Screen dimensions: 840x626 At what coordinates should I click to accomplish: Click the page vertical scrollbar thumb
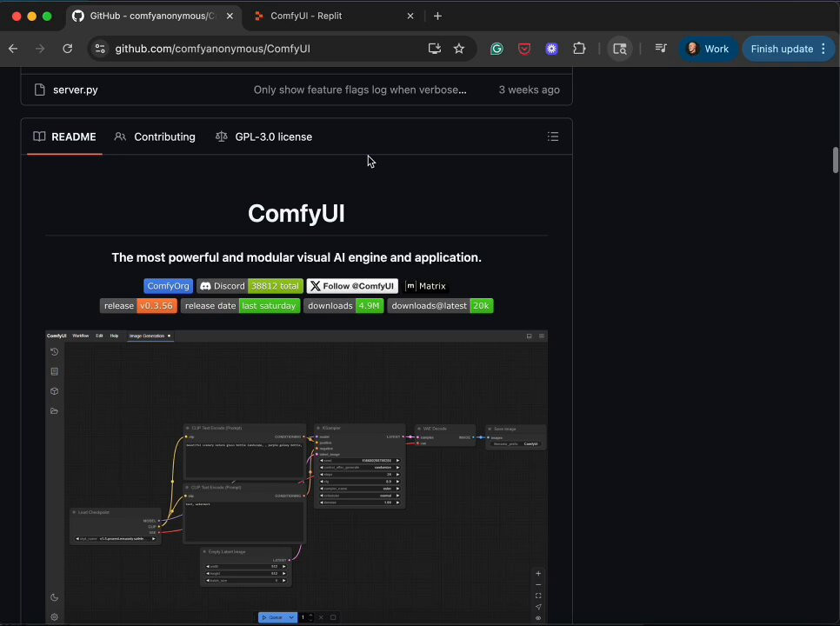pyautogui.click(x=835, y=160)
